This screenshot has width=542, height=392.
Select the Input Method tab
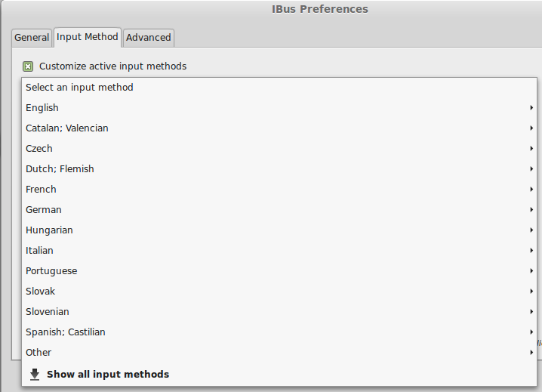(87, 37)
